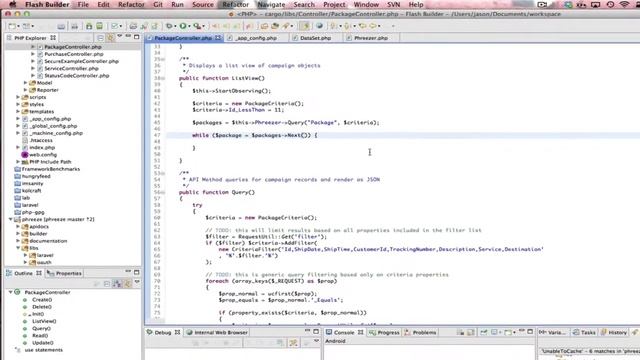Image resolution: width=640 pixels, height=360 pixels.
Task: Open the PHP Explorer view menu arrow
Action: (120, 37)
